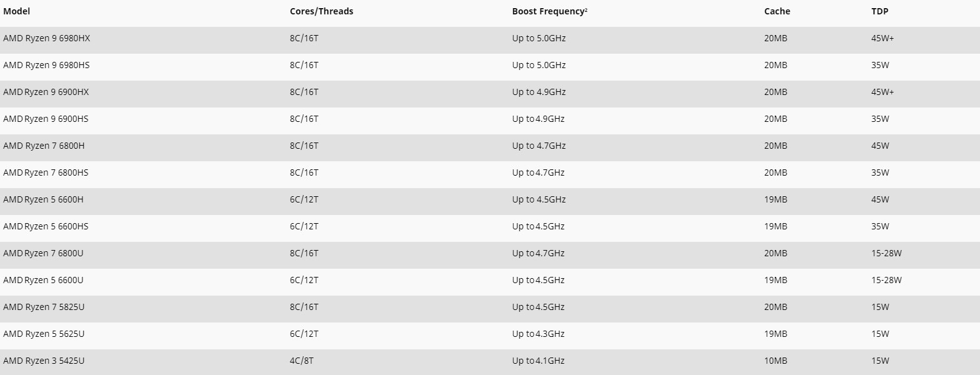Click the 10MB cache value
This screenshot has width=980, height=375.
click(x=776, y=361)
